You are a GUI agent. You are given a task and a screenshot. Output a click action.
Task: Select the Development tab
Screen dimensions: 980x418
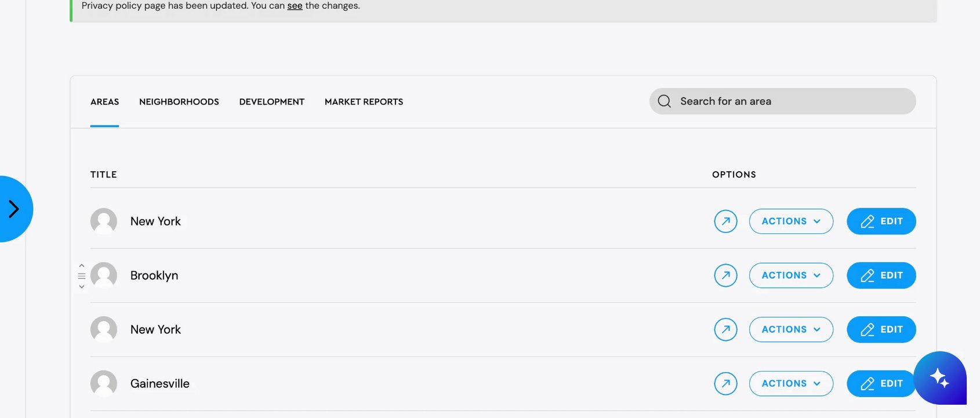pos(271,102)
